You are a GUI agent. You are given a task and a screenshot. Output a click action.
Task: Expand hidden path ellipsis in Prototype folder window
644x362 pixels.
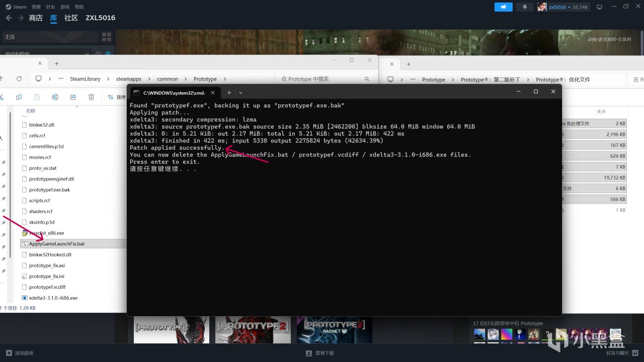(61, 79)
